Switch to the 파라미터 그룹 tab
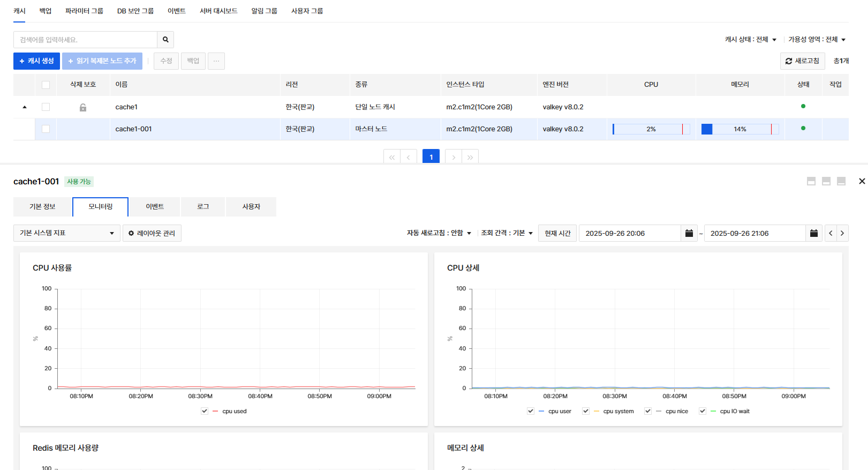The width and height of the screenshot is (868, 470). (x=84, y=11)
